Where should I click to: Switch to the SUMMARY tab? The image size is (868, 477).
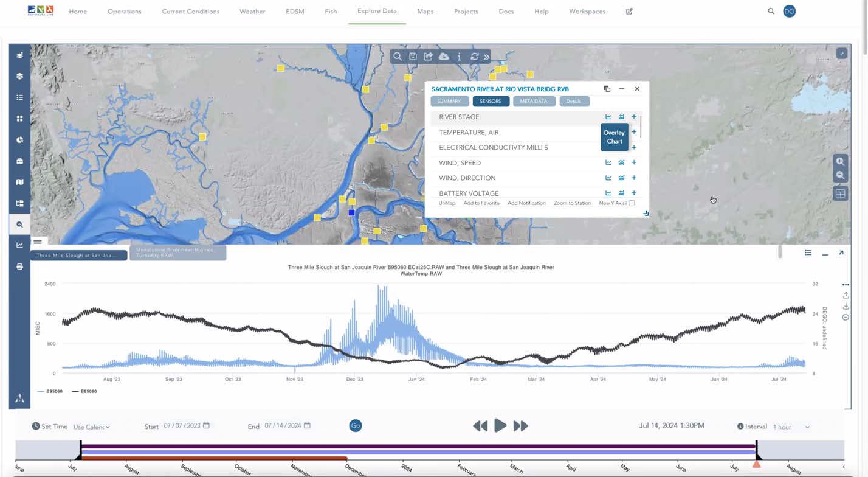click(x=449, y=102)
